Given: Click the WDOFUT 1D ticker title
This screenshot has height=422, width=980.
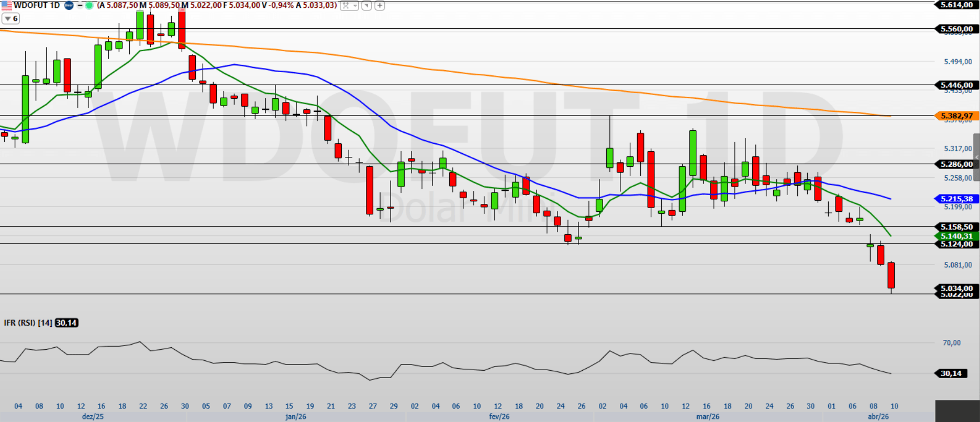Looking at the screenshot, I should pyautogui.click(x=37, y=5).
